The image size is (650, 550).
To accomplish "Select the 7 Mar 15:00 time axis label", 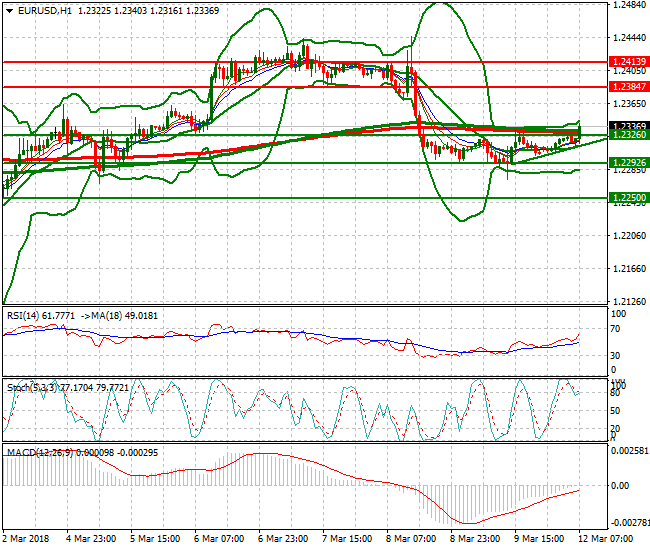I will pyautogui.click(x=349, y=540).
